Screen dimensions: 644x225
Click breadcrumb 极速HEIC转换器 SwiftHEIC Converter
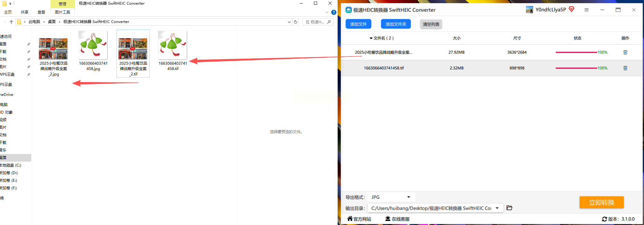96,22
